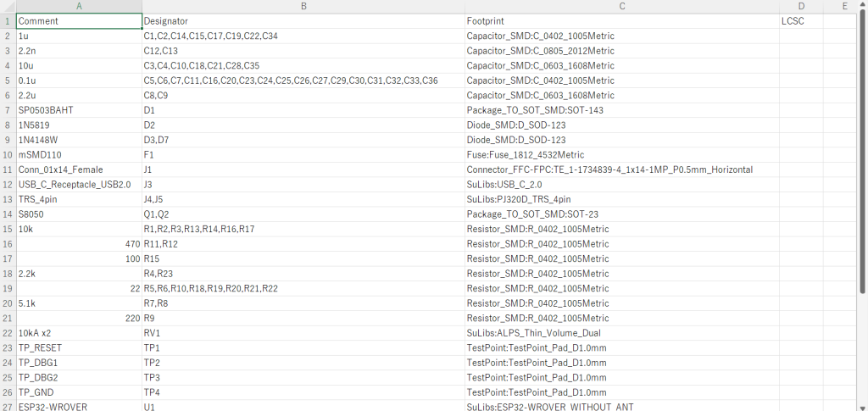Click the scroll up arrow
868x411 pixels.
pyautogui.click(x=863, y=5)
